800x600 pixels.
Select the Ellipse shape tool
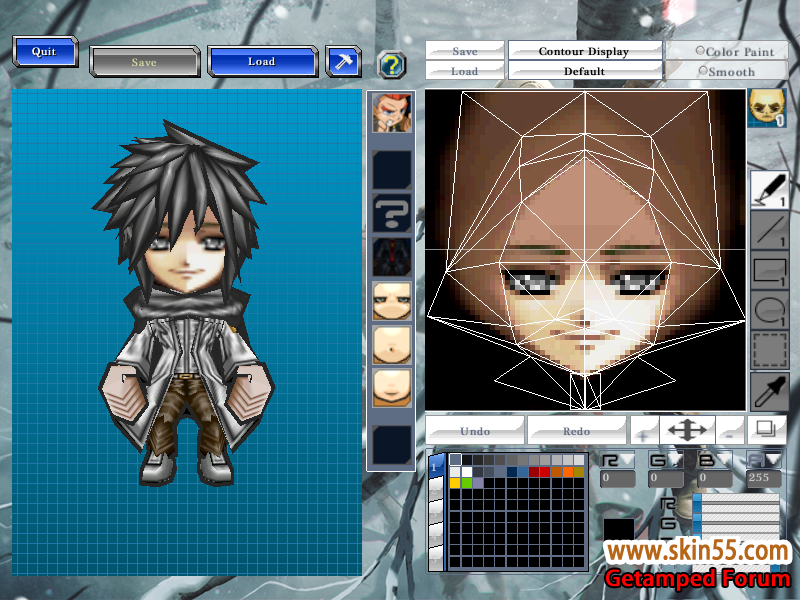tap(770, 310)
